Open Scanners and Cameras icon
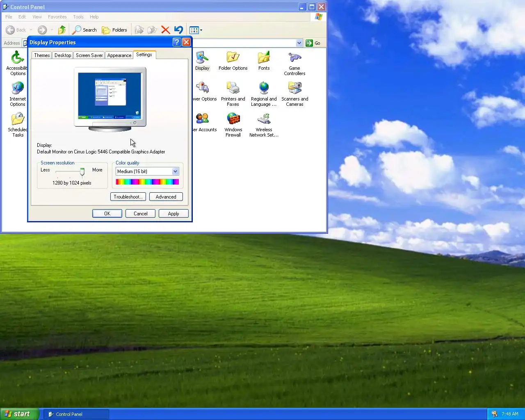 coord(294,94)
